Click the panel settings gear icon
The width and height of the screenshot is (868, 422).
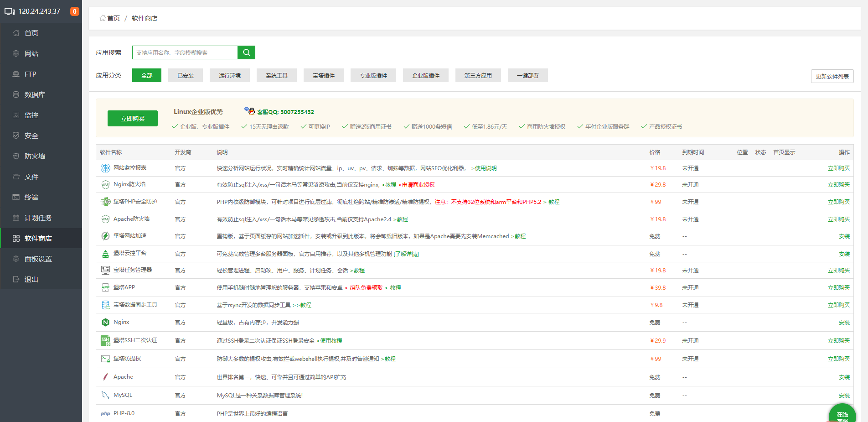(16, 259)
